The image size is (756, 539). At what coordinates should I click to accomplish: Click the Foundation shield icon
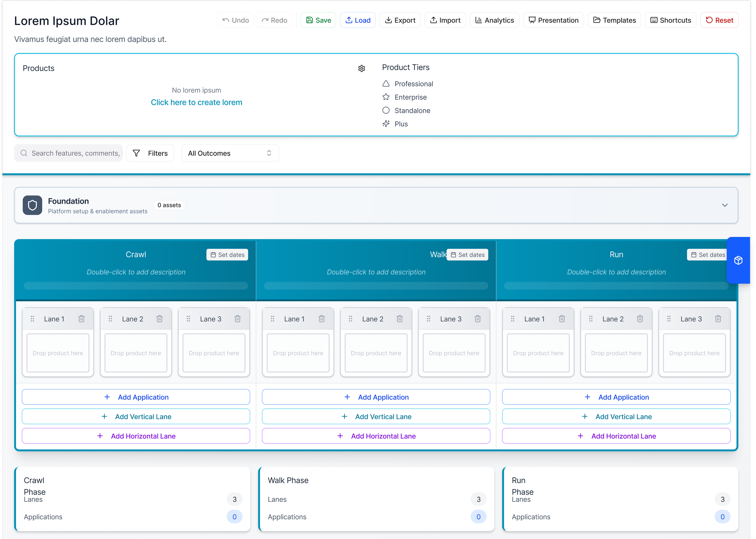[x=33, y=205]
